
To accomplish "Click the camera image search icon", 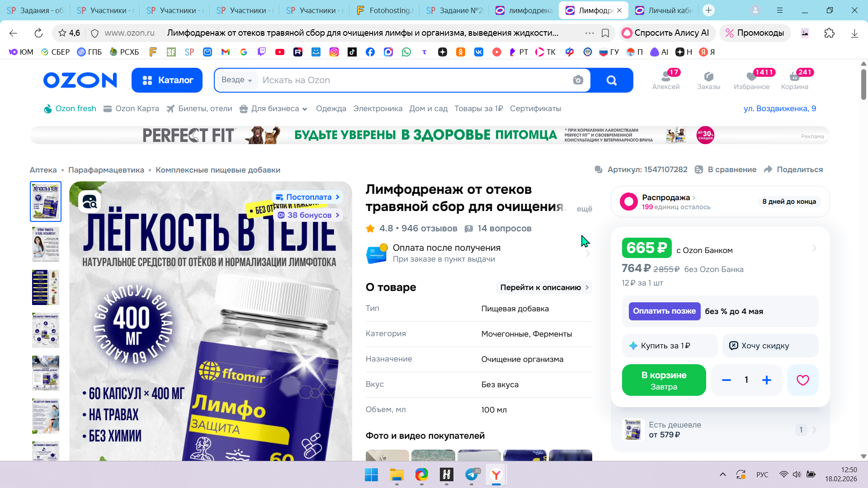I will click(578, 80).
